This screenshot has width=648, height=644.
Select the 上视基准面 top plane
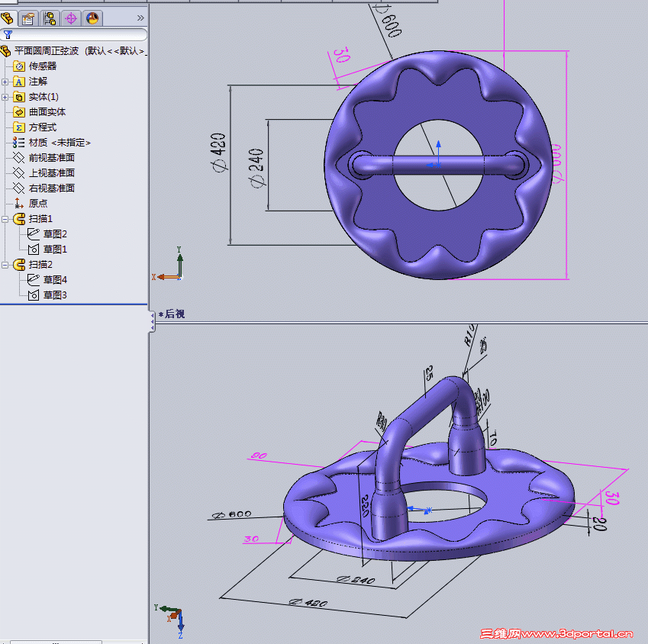pos(52,173)
